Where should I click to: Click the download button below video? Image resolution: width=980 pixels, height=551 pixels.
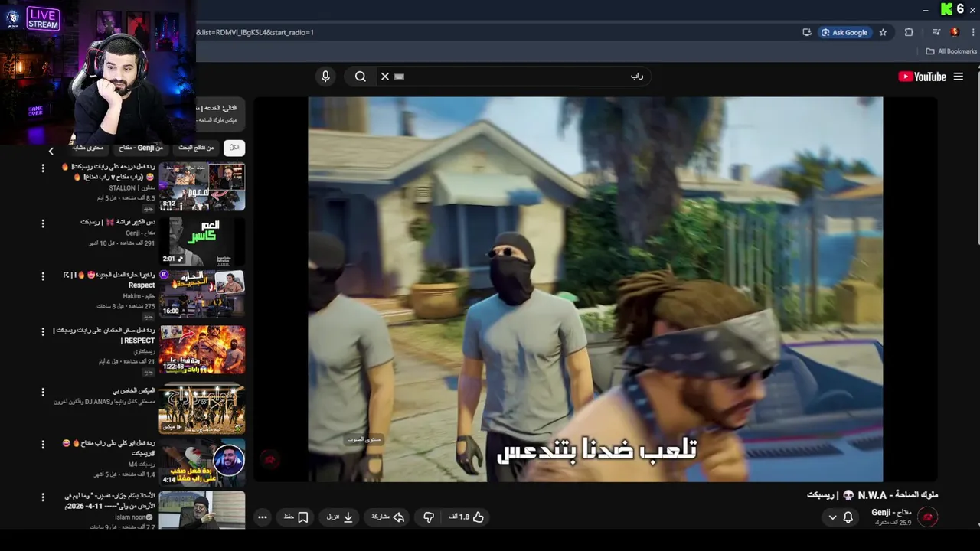click(x=340, y=517)
